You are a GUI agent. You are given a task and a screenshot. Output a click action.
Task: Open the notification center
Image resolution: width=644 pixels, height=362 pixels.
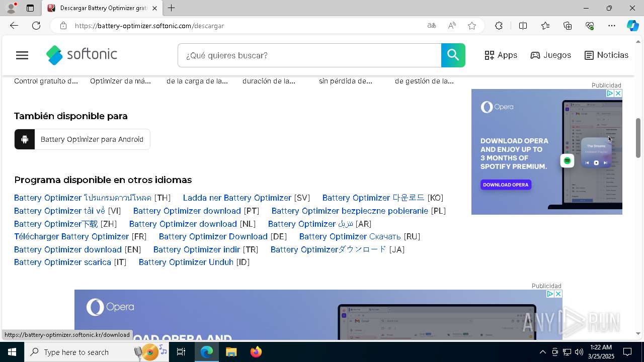click(x=627, y=352)
